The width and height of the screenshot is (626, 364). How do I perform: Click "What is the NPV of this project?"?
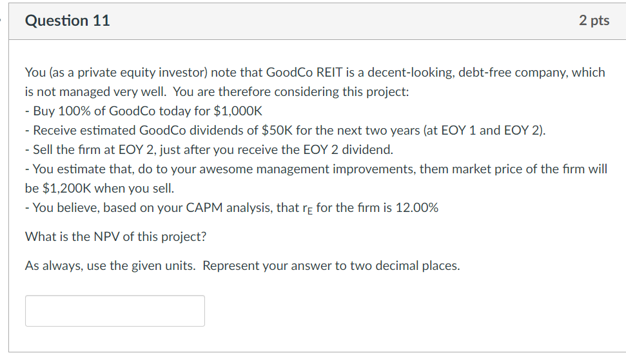click(x=116, y=236)
